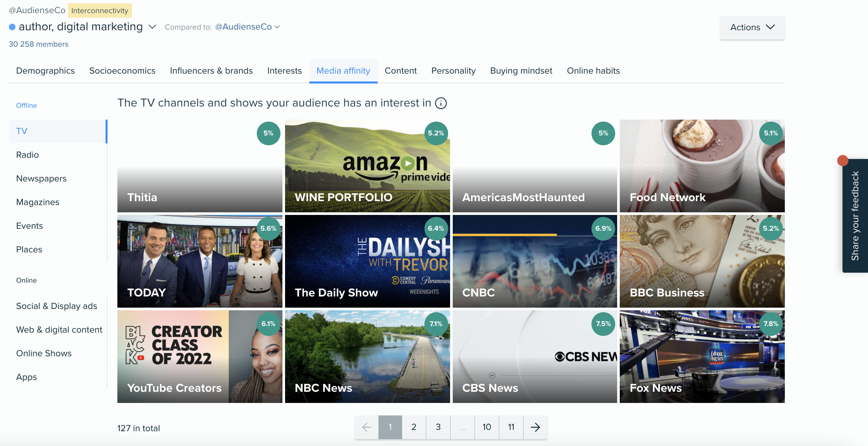Screen dimensions: 868x446
Task: Switch to the Demographics tab
Action: pos(45,71)
